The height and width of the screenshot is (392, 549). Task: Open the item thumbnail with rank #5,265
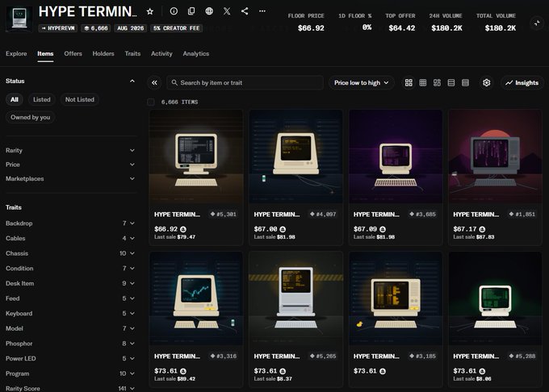click(x=295, y=298)
